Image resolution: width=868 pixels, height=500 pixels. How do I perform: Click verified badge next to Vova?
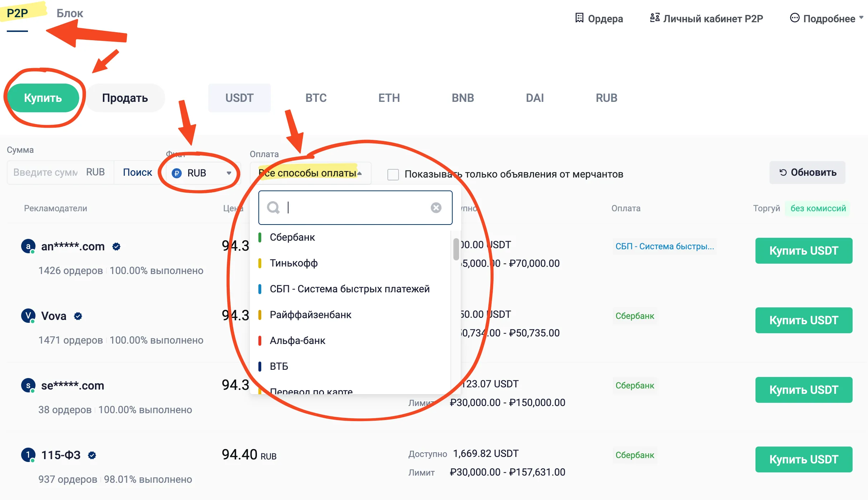point(78,316)
